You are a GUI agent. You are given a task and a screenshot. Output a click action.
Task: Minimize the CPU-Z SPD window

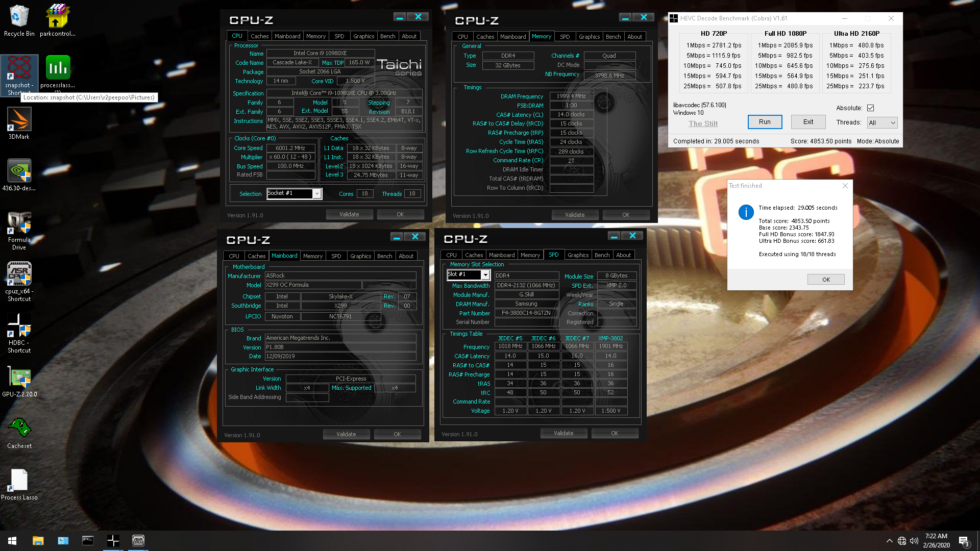coord(614,236)
